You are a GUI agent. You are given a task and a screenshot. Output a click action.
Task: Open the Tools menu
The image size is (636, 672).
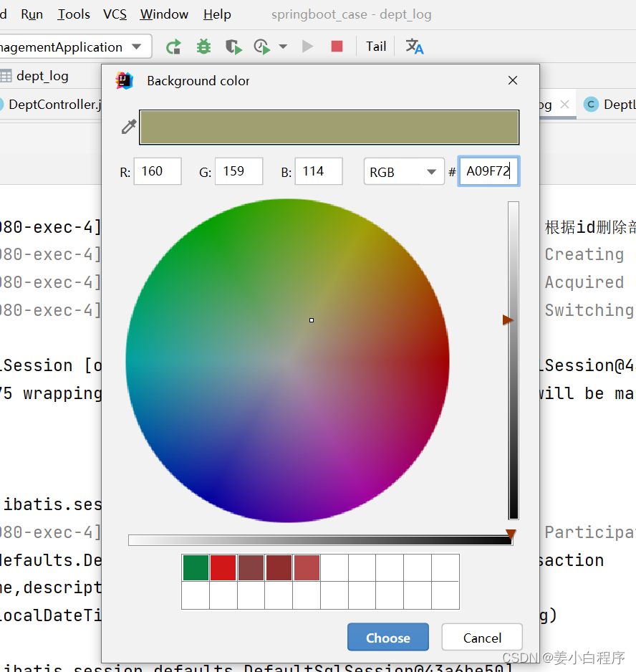[x=74, y=14]
